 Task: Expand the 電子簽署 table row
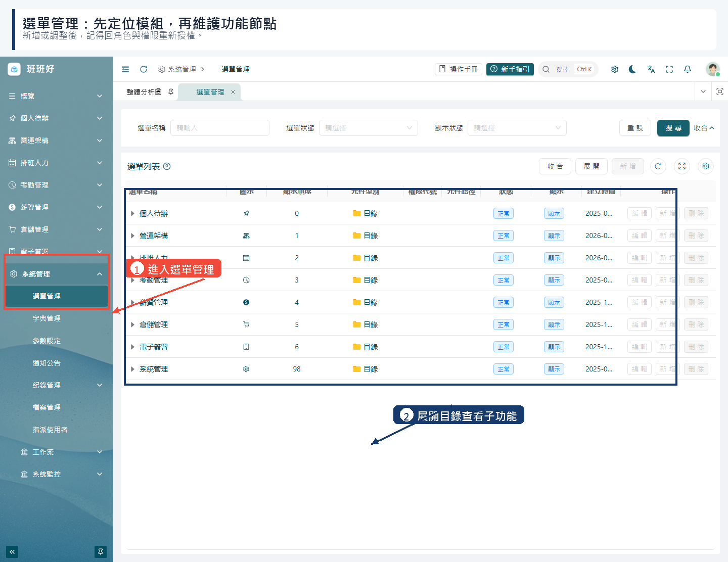coord(132,347)
